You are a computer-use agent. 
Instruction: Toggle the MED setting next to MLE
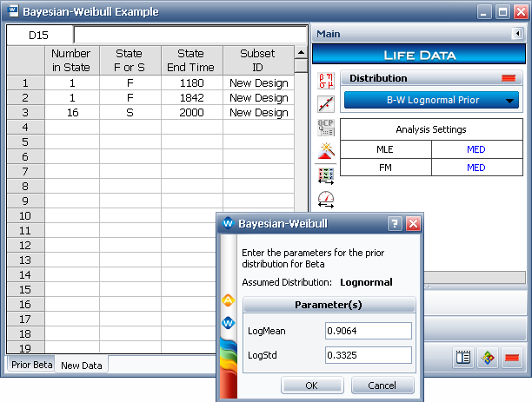coord(475,149)
